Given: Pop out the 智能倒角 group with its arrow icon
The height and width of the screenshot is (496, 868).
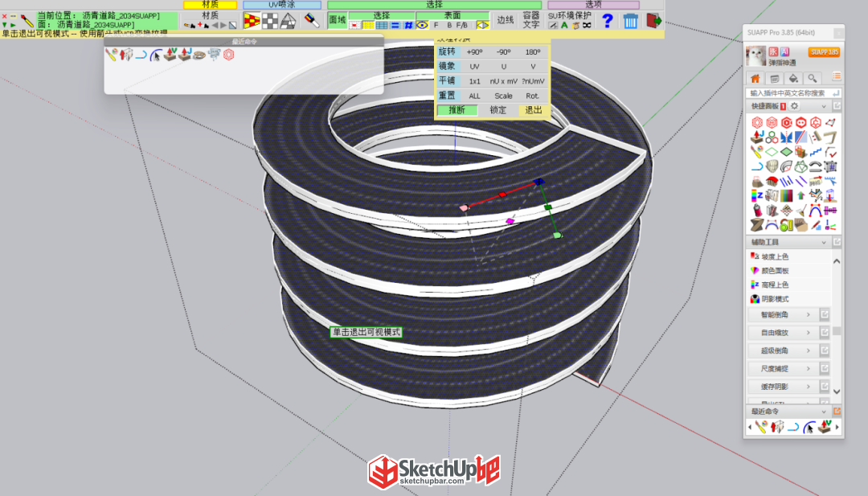Looking at the screenshot, I should [x=825, y=314].
